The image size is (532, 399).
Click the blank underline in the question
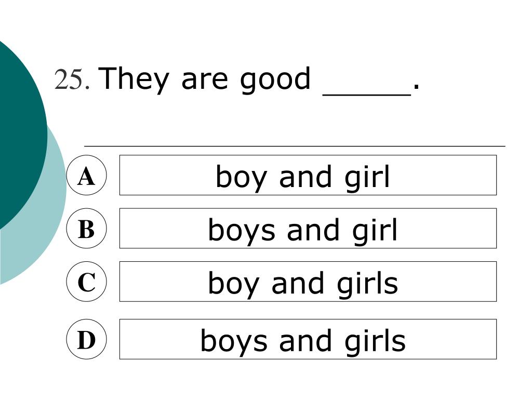tap(367, 96)
